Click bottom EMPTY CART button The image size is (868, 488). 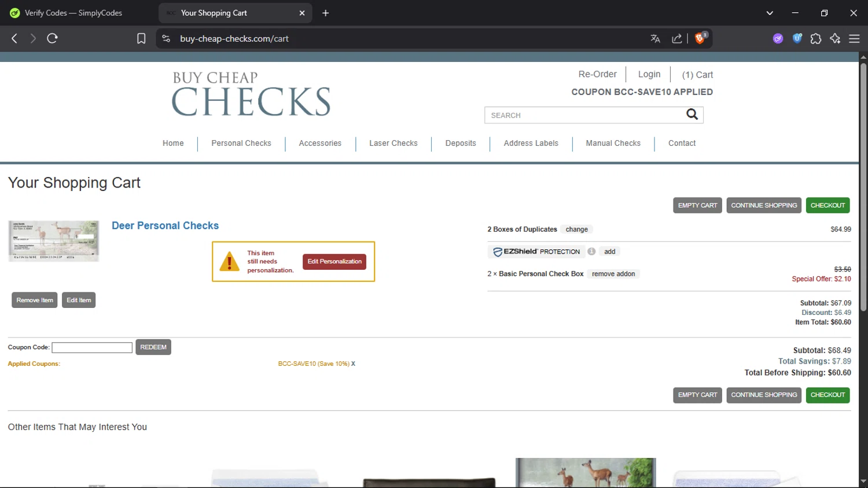697,395
